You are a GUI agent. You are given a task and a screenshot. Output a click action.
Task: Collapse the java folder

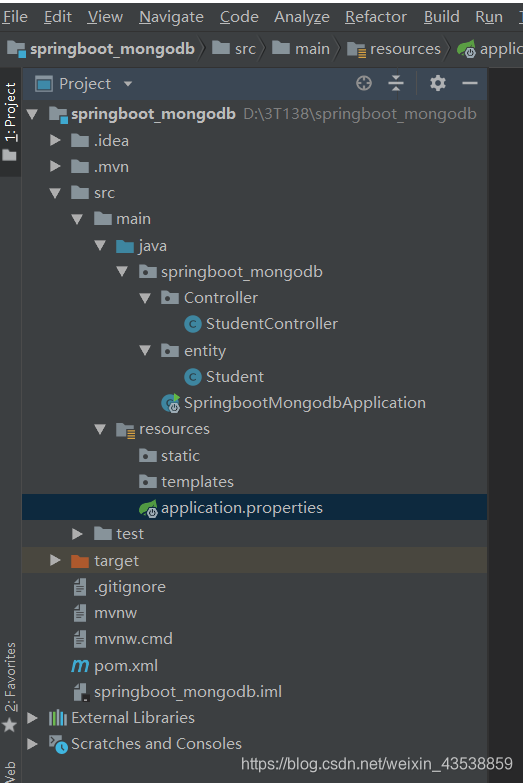(x=100, y=246)
